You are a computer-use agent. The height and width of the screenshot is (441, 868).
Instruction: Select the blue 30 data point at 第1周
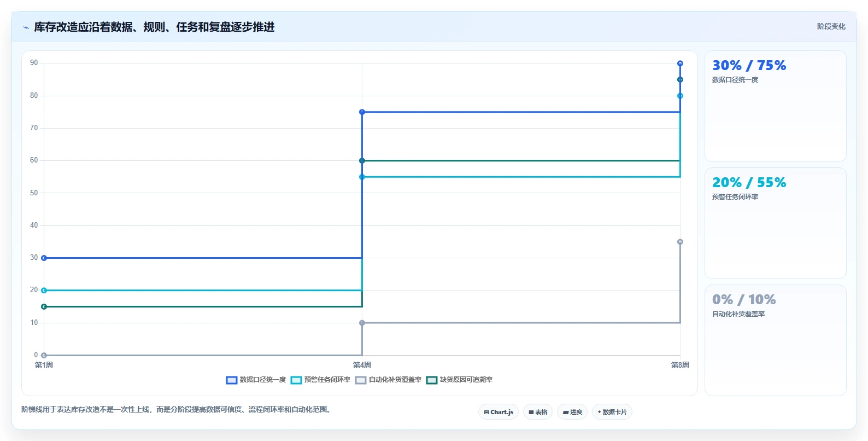(x=44, y=258)
